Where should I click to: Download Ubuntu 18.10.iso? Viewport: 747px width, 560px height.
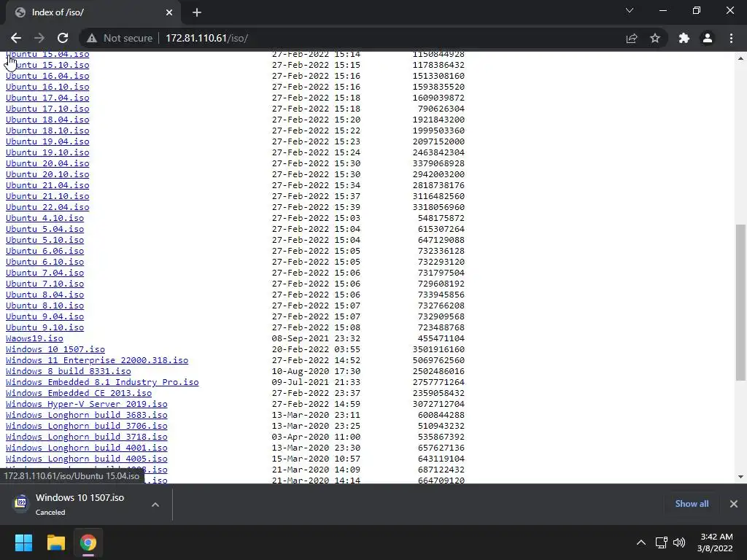tap(47, 131)
